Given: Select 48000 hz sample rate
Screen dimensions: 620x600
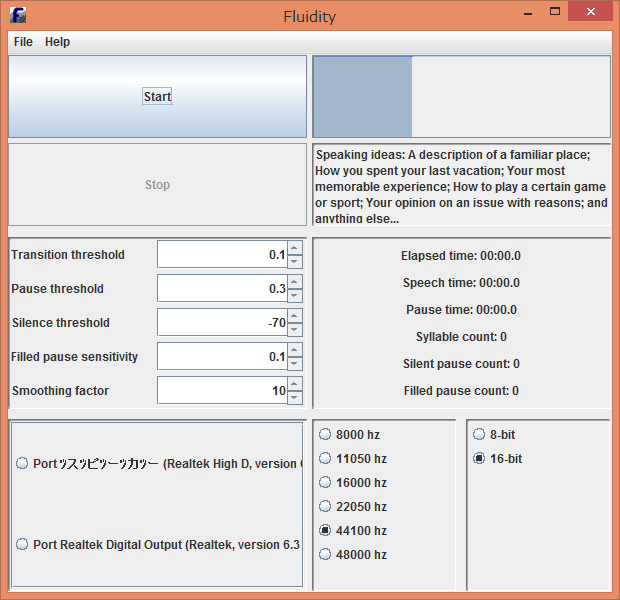Looking at the screenshot, I should point(325,554).
